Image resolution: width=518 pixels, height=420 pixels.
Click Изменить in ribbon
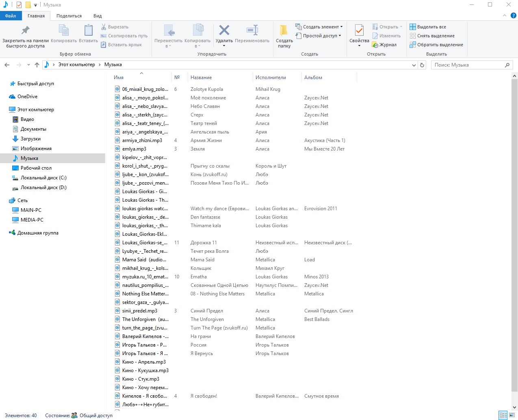pos(386,36)
